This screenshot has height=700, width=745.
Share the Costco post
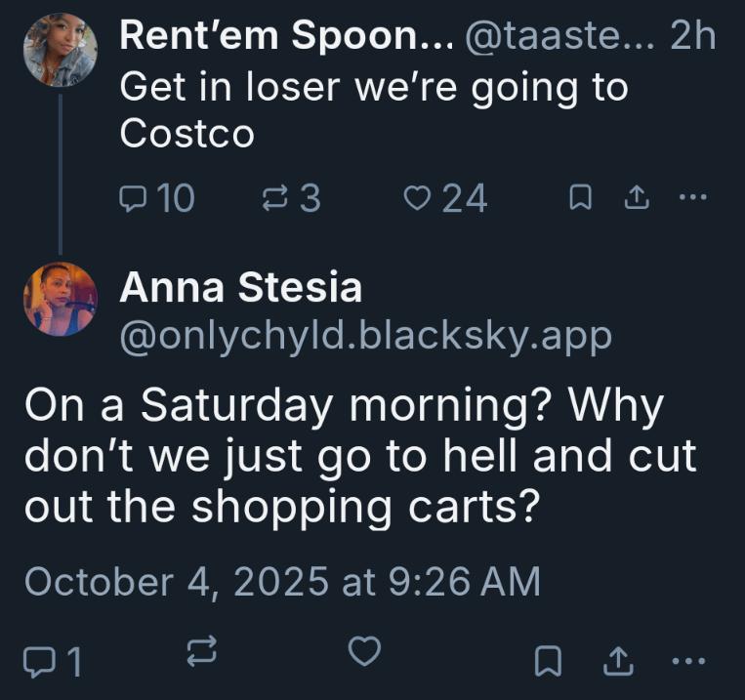pos(636,199)
